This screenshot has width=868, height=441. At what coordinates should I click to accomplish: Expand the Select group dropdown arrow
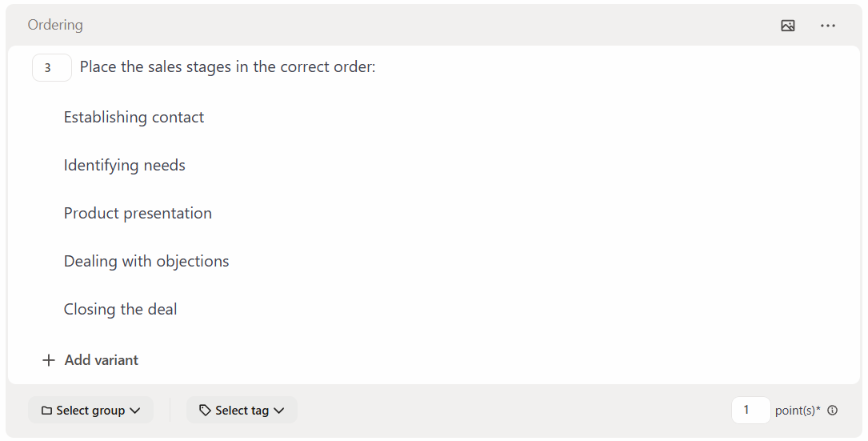point(135,411)
